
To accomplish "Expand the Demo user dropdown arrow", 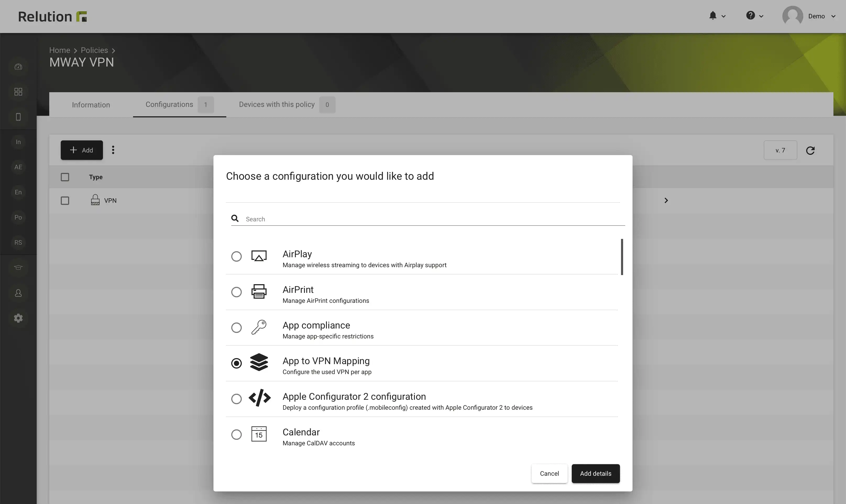I will point(833,16).
